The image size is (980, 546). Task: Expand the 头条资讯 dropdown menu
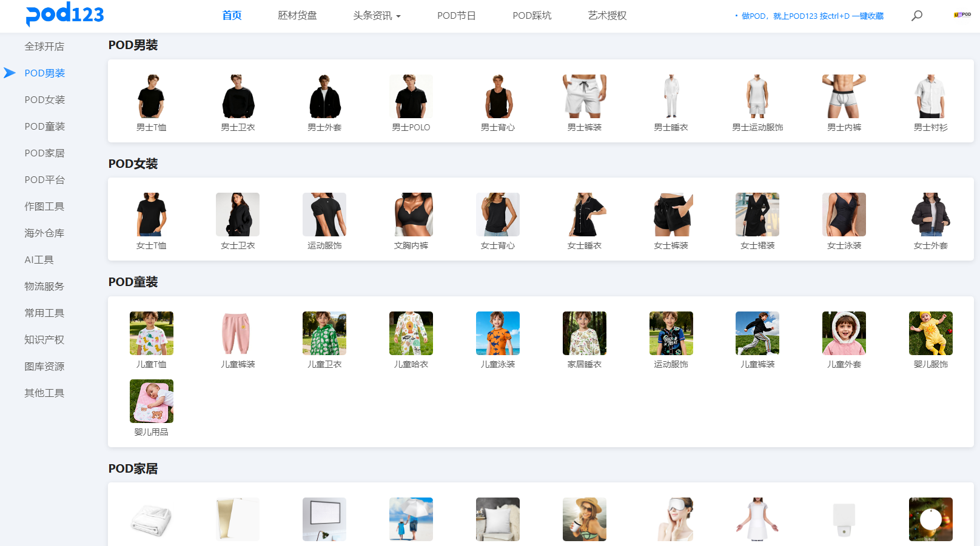tap(377, 16)
